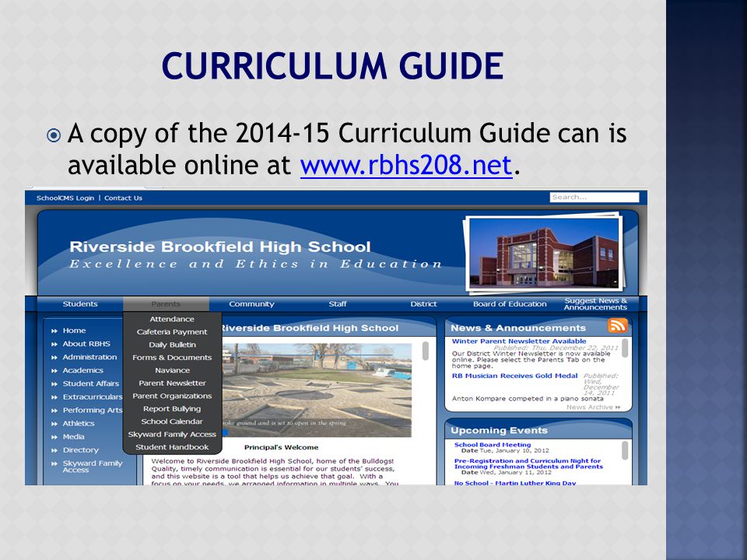
Task: Click the SchoolCMS Login link
Action: point(65,198)
